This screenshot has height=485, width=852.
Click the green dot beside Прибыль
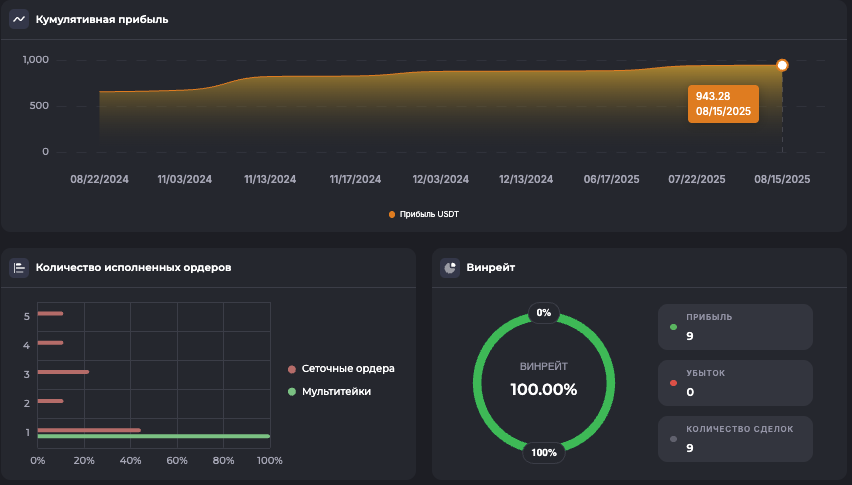coord(674,327)
